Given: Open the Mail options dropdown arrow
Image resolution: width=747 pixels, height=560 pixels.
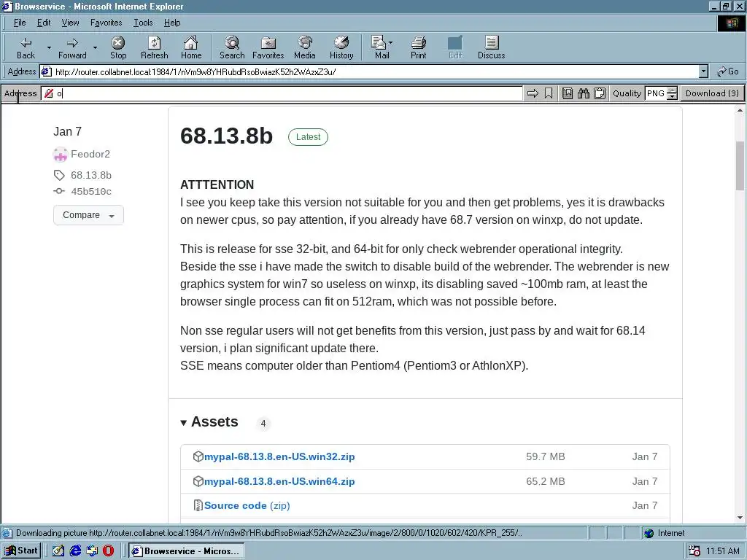Looking at the screenshot, I should coord(391,42).
